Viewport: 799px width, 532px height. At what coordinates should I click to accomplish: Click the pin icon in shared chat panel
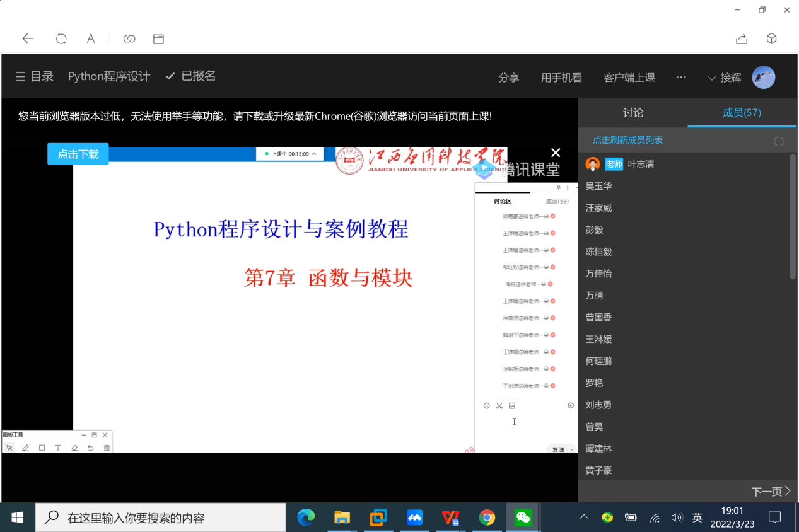coord(559,188)
